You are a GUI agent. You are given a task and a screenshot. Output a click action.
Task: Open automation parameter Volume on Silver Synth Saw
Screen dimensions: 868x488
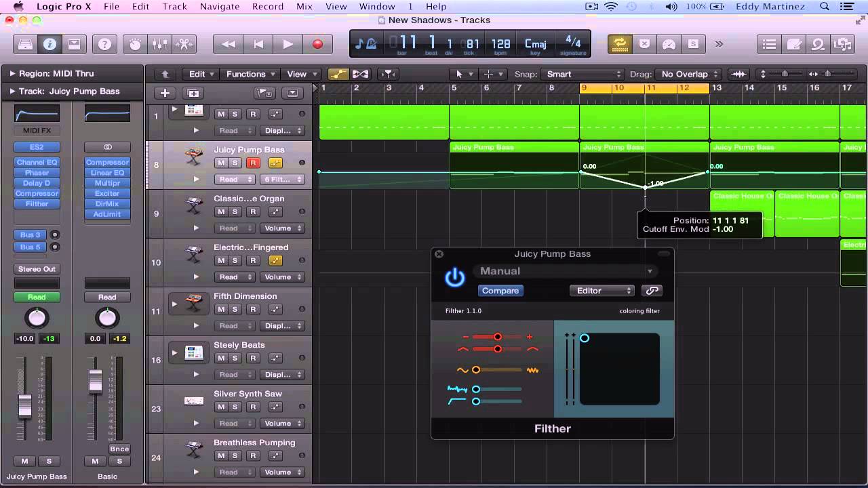point(283,423)
